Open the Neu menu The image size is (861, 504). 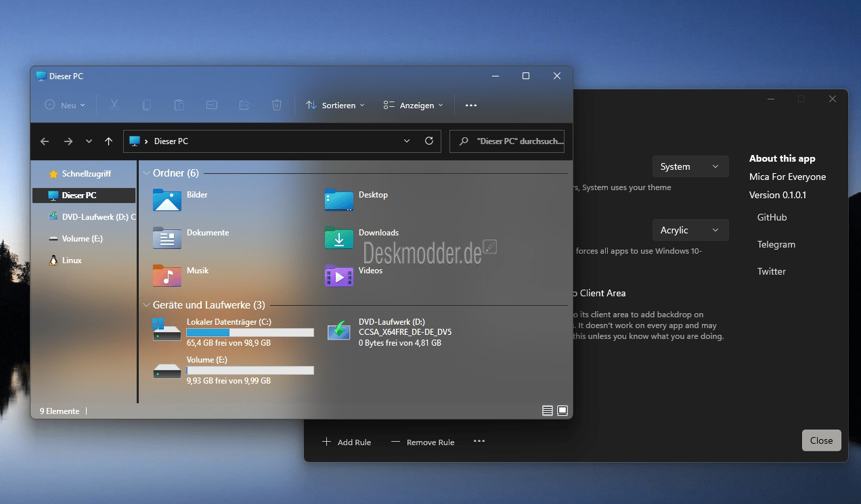(x=64, y=105)
